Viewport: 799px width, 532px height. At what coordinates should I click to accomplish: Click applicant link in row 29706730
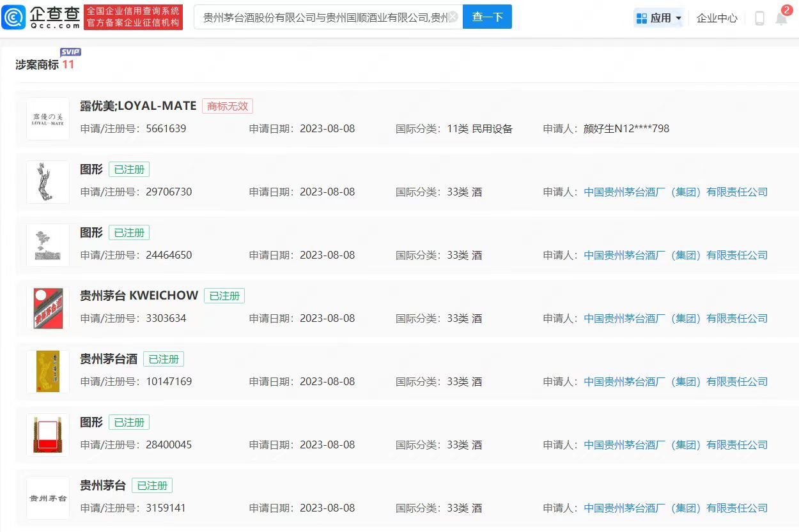676,192
